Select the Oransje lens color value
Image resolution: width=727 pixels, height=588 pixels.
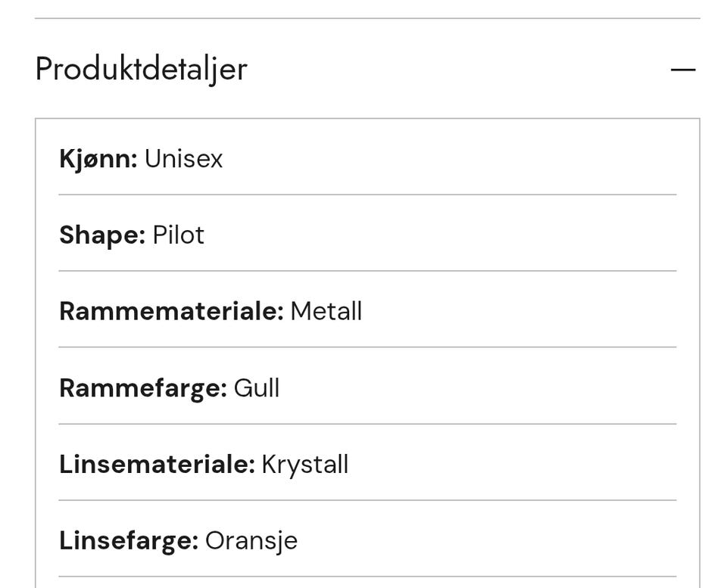tap(251, 540)
